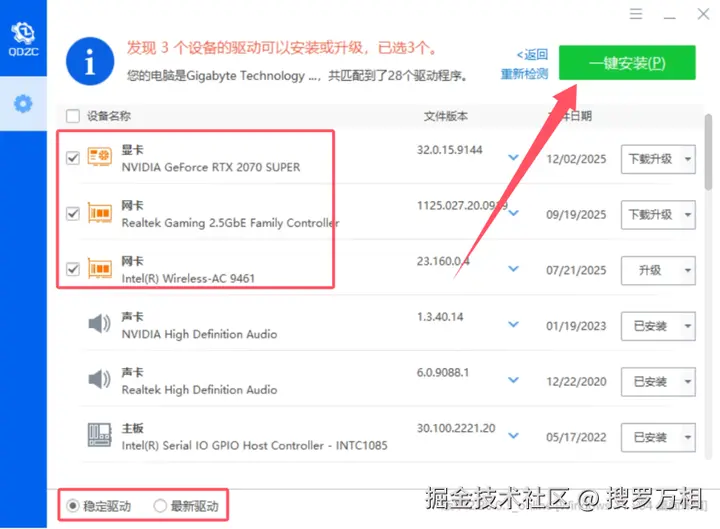Click the date 01/19/2023
The width and height of the screenshot is (720, 529).
[x=576, y=326]
